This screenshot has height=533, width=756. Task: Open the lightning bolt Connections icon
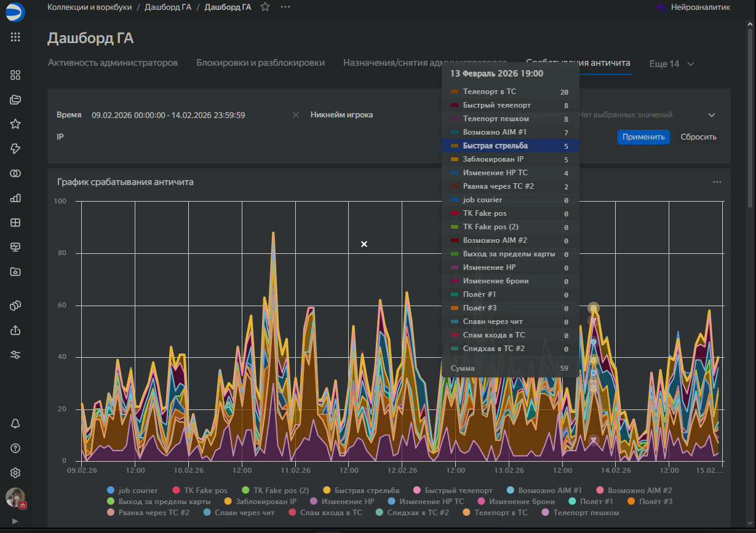tap(15, 149)
